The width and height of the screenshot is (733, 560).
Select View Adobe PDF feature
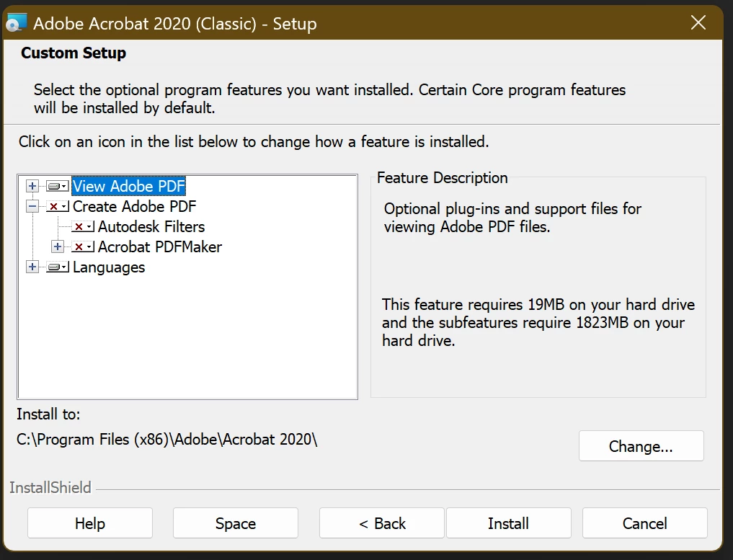click(x=129, y=186)
